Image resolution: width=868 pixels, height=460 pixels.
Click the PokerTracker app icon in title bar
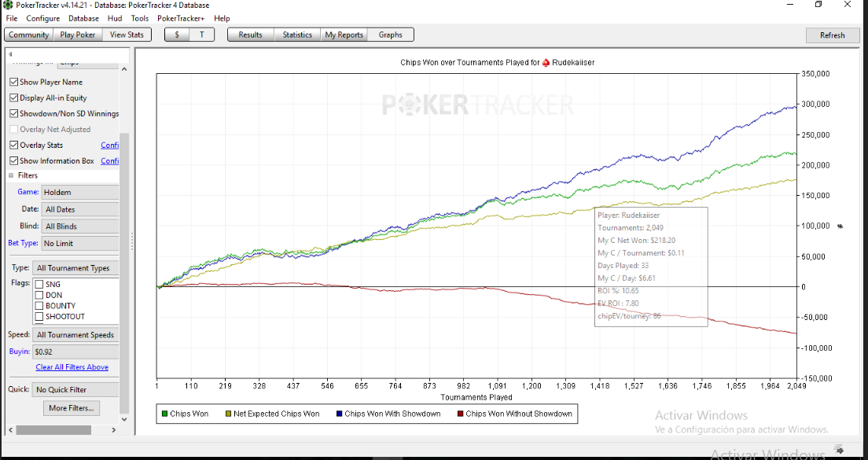(x=8, y=5)
